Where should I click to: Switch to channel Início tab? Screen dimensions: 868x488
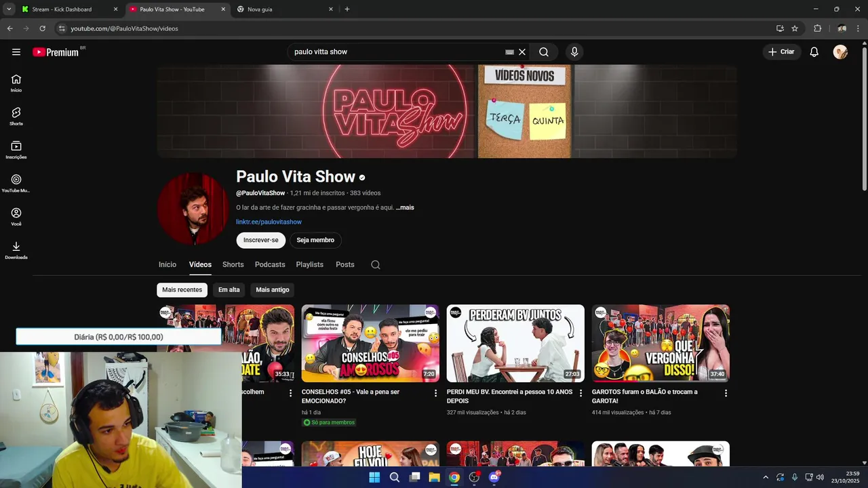pos(167,265)
